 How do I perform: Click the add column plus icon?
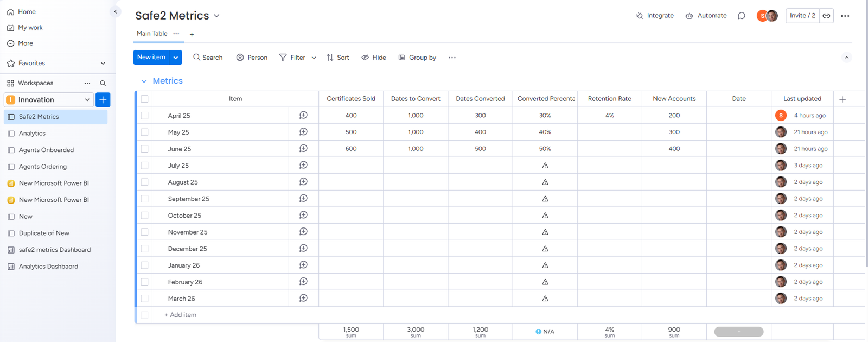(x=843, y=99)
